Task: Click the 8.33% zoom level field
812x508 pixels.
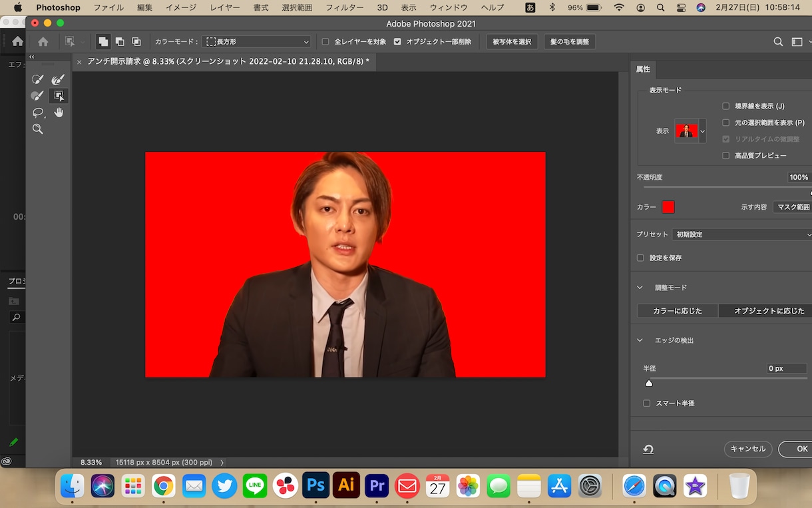Action: [x=91, y=462]
